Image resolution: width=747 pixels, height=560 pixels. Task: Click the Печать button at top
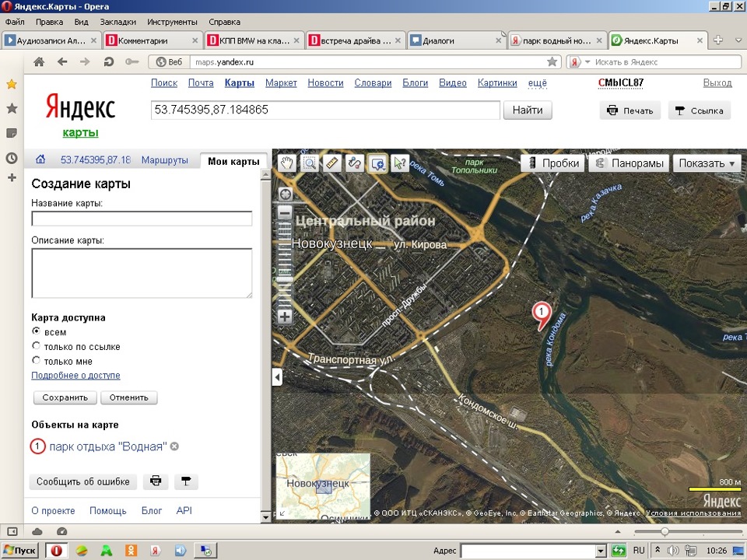[x=630, y=110]
